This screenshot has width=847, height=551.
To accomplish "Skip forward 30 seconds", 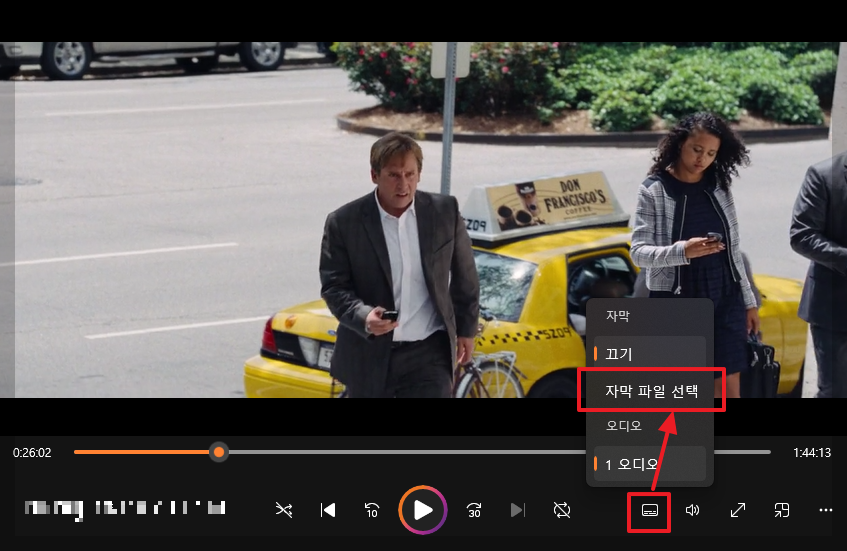I will [x=474, y=510].
